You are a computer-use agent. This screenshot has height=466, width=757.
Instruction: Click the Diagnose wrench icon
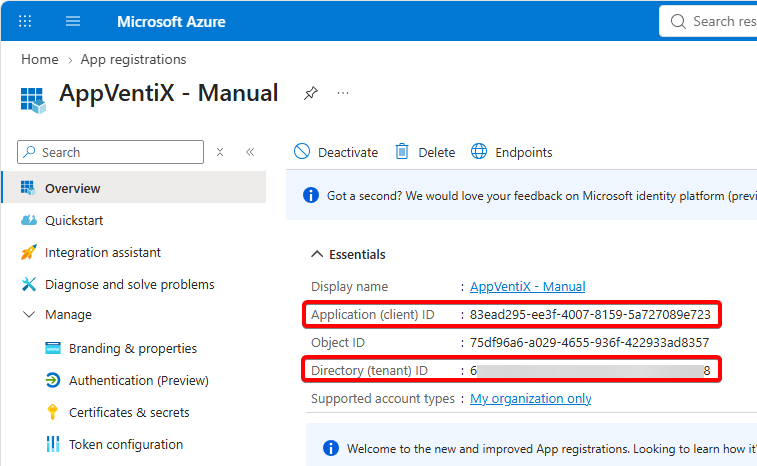pos(28,284)
